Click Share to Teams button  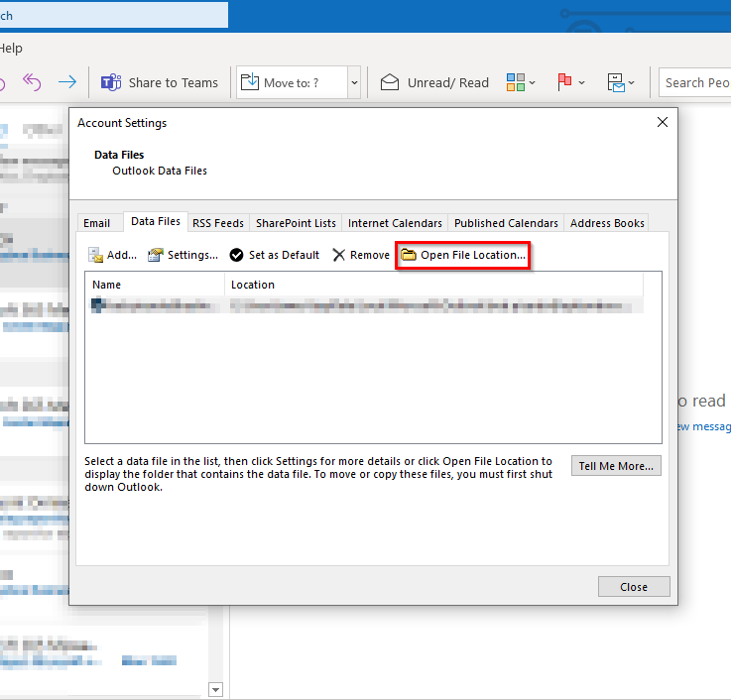pos(160,82)
